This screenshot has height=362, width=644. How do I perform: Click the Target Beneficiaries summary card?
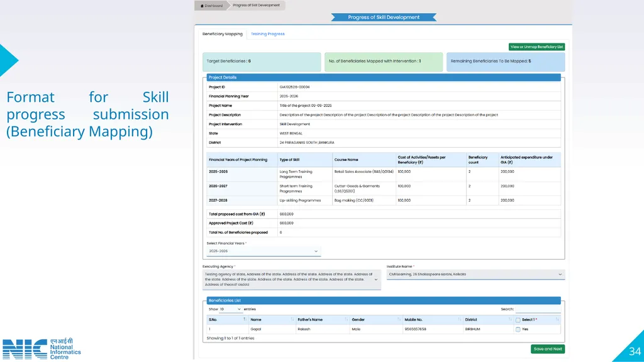coord(262,62)
